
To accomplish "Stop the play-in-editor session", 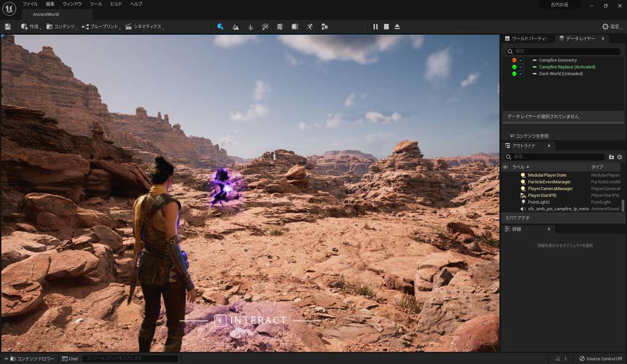I will tap(386, 27).
